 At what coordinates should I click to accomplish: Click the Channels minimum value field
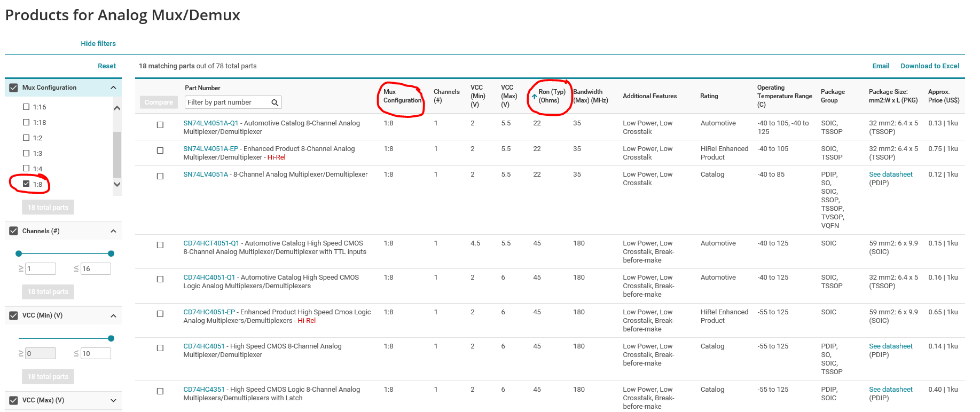pos(41,268)
